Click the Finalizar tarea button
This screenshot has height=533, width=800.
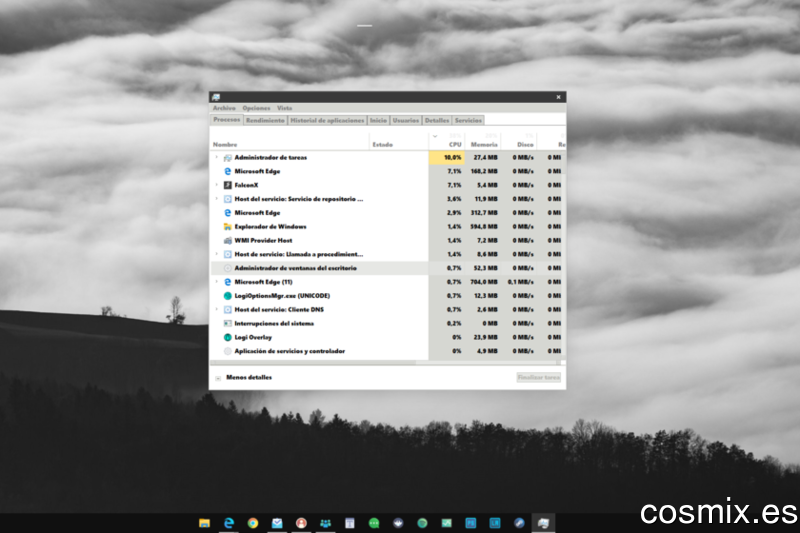(x=539, y=377)
